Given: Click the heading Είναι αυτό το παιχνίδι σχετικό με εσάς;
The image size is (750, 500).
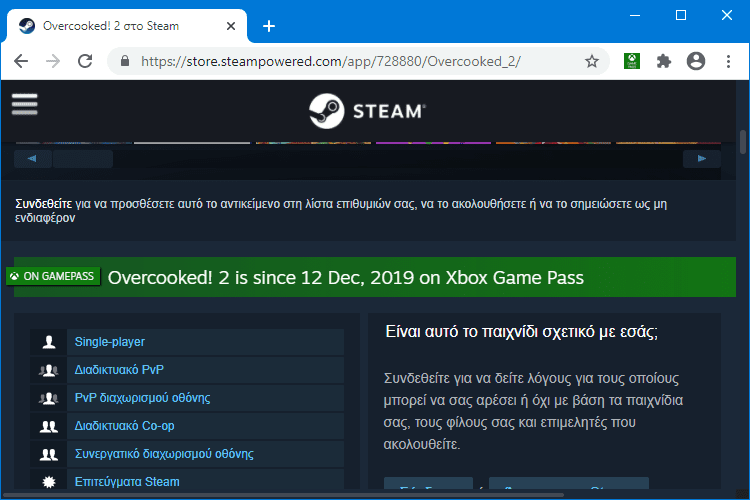Looking at the screenshot, I should (521, 332).
